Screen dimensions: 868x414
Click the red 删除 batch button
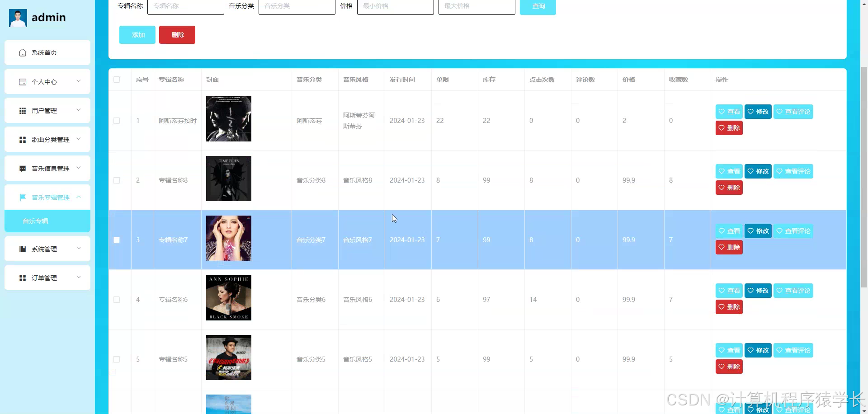pyautogui.click(x=177, y=35)
